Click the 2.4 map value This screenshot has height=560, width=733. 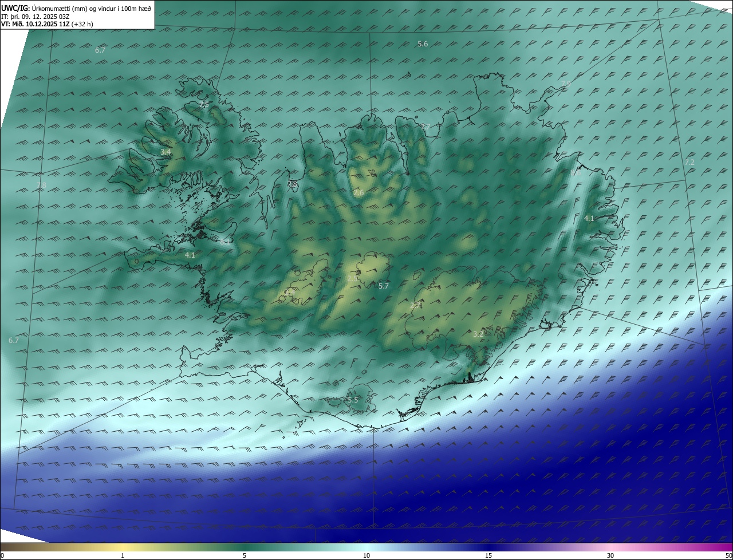[289, 293]
